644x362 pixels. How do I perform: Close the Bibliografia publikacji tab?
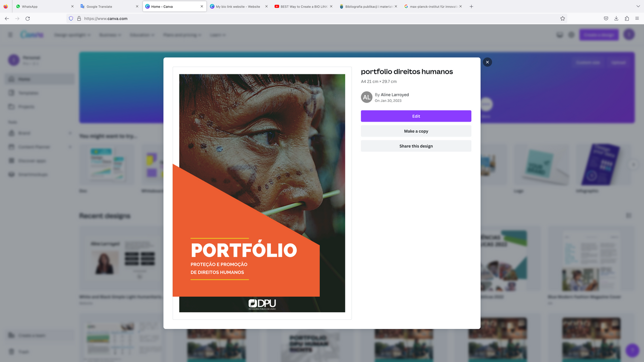tap(396, 7)
